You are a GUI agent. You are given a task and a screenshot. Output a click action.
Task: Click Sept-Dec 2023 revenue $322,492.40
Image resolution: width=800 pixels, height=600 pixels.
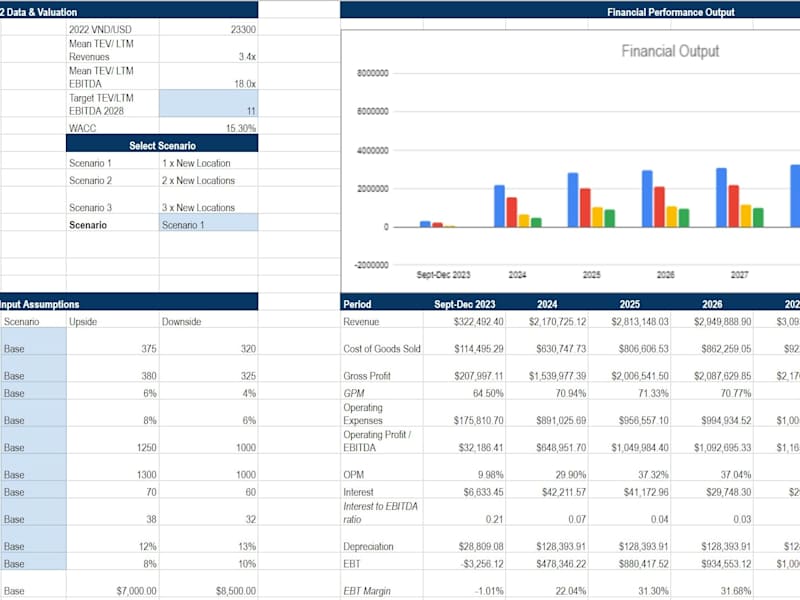(478, 322)
